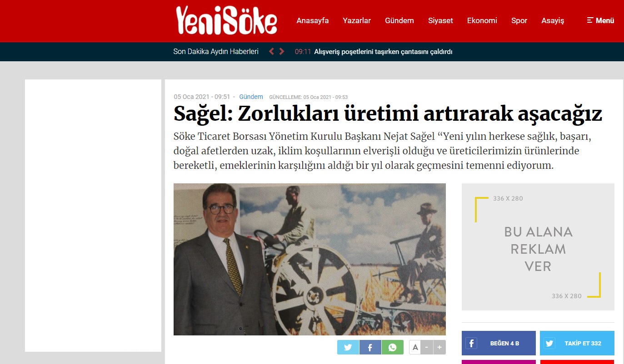Viewport: 624px width, 364px height.
Task: Open Gündem in top navigation
Action: 399,20
